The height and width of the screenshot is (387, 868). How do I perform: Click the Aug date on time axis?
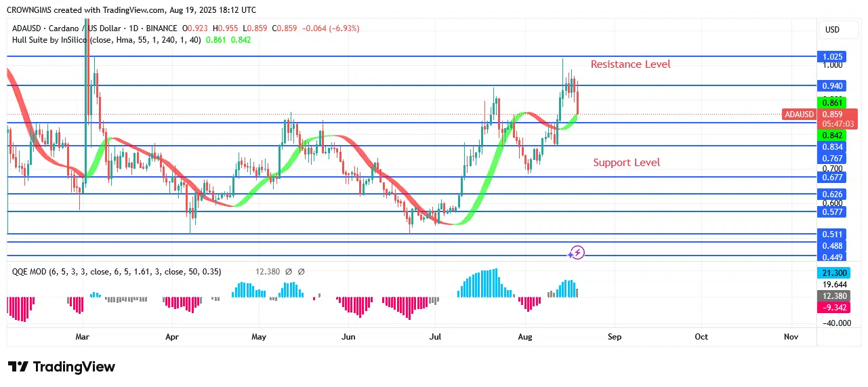pos(524,336)
